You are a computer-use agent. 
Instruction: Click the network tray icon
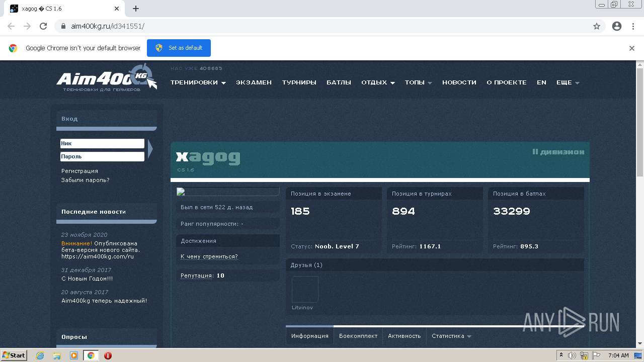click(x=584, y=355)
